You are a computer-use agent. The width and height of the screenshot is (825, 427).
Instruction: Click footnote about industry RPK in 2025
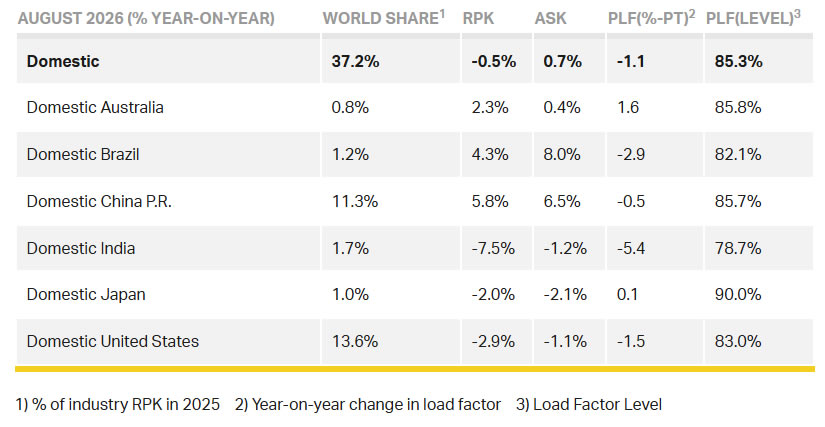click(118, 404)
